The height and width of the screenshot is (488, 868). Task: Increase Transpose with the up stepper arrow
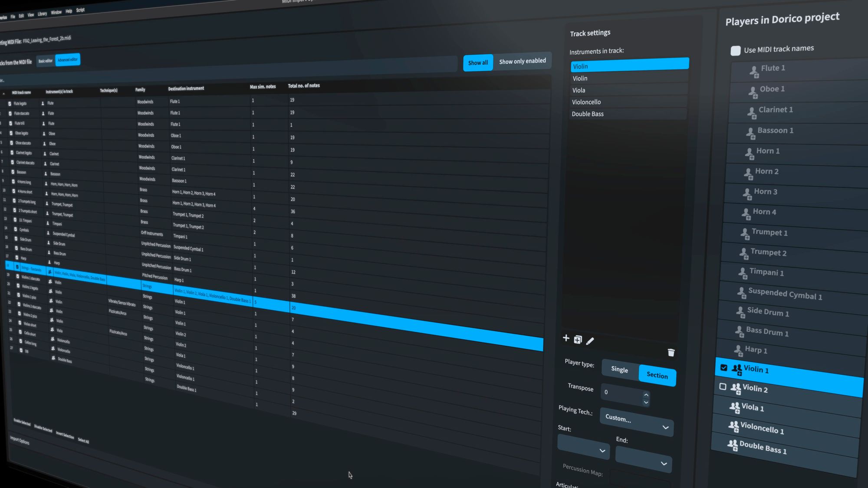click(646, 395)
